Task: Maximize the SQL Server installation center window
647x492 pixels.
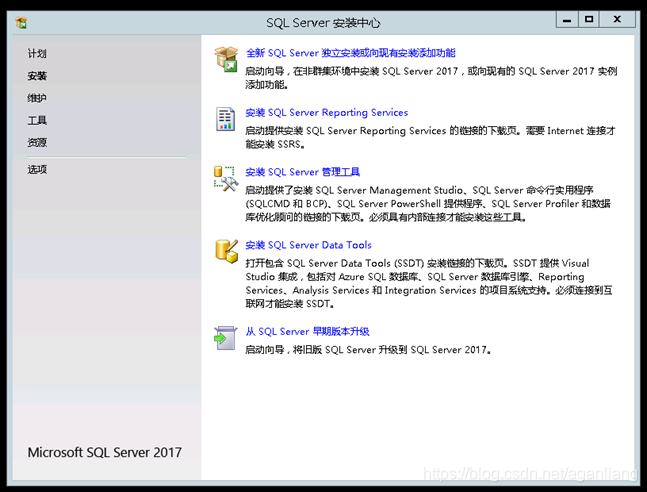Action: [589, 19]
